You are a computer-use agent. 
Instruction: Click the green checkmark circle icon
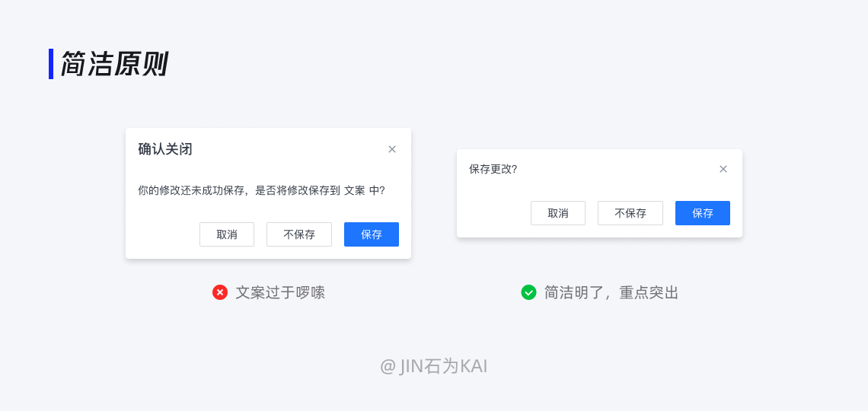[528, 292]
